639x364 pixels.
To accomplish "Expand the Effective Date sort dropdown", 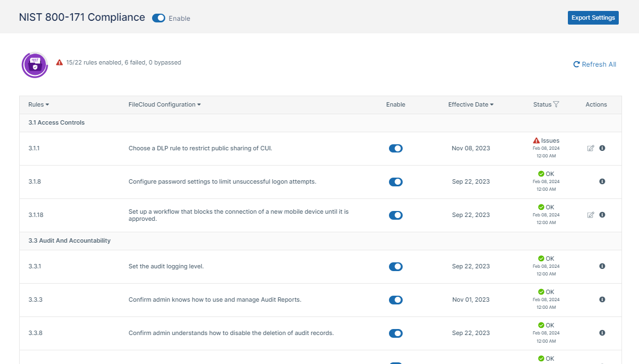I will [470, 104].
